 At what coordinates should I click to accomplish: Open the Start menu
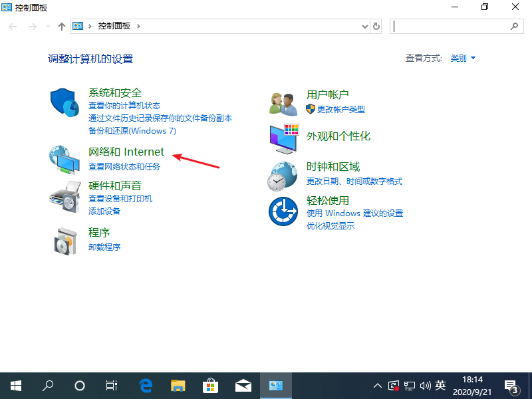16,385
